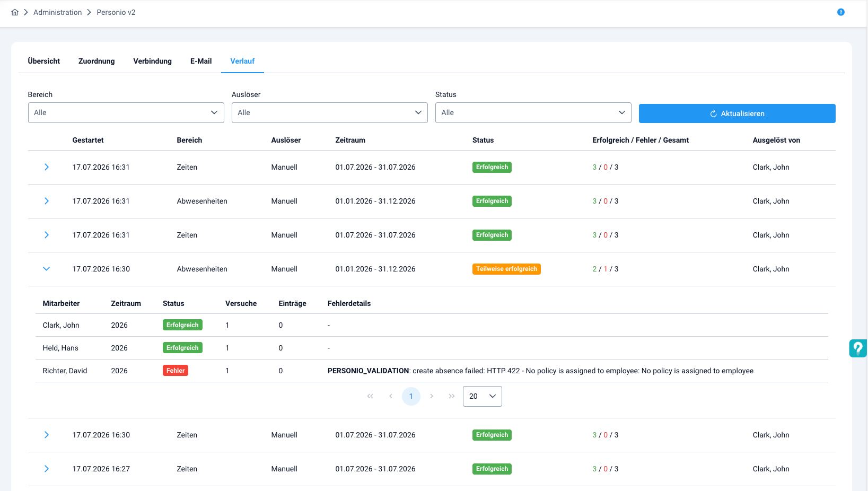The width and height of the screenshot is (868, 491).
Task: Open the E-Mail tab
Action: (x=201, y=61)
